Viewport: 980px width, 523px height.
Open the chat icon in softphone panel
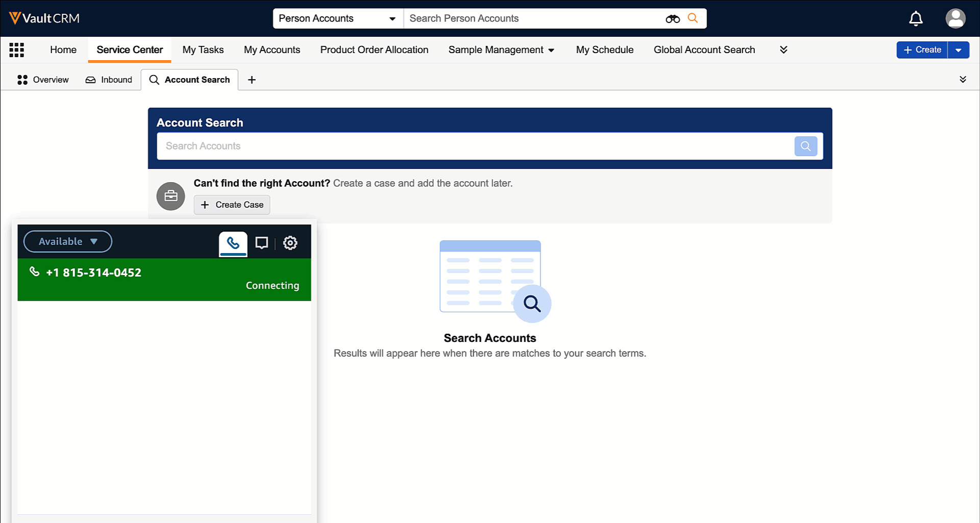click(x=261, y=243)
